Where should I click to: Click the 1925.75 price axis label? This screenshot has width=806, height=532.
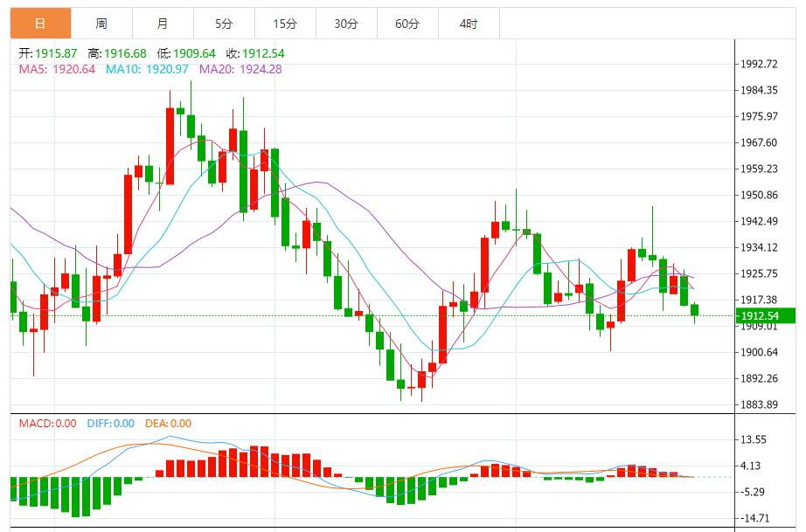759,273
